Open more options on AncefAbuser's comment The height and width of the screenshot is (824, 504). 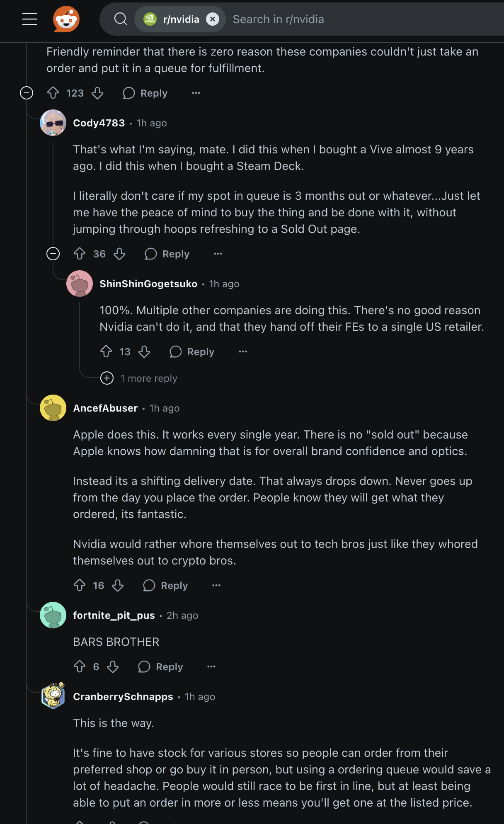coord(216,585)
